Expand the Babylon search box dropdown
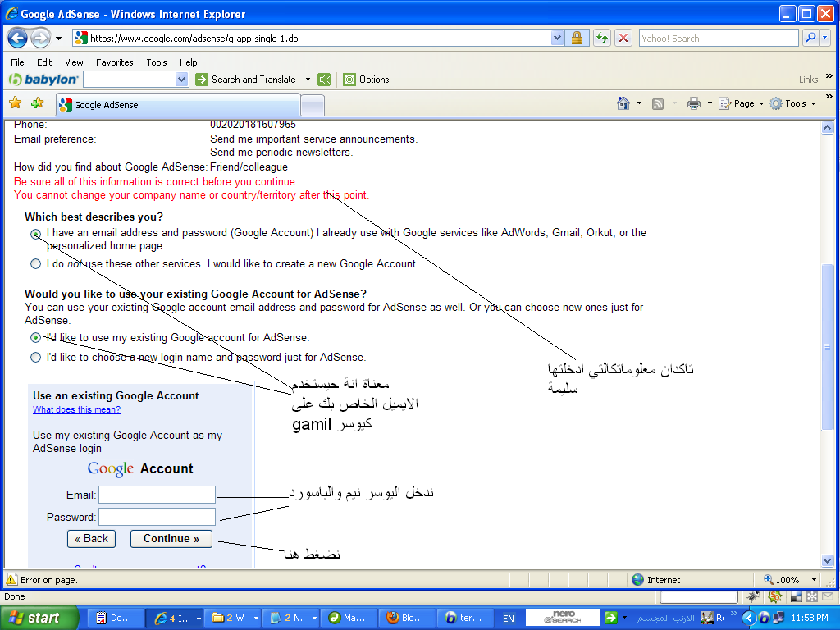 coord(181,80)
